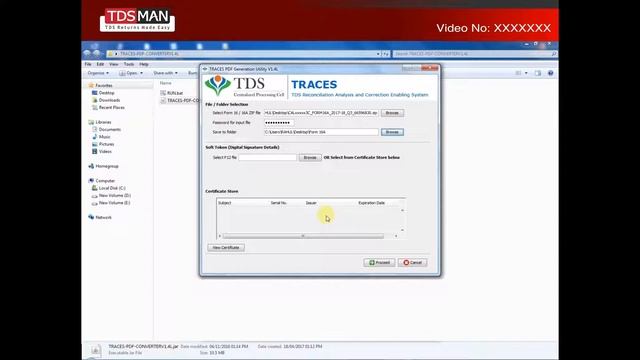This screenshot has height=360, width=640.
Task: Click the Select P12 file text field
Action: 267,157
